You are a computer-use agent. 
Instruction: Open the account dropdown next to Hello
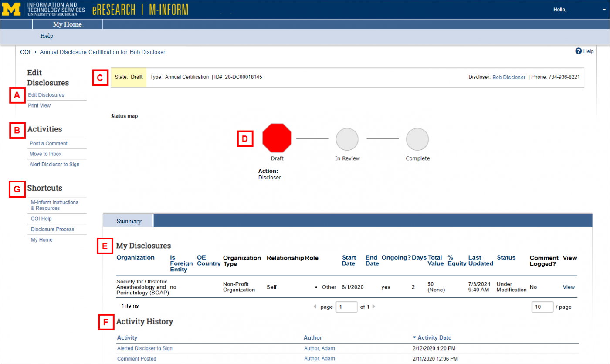pos(603,10)
